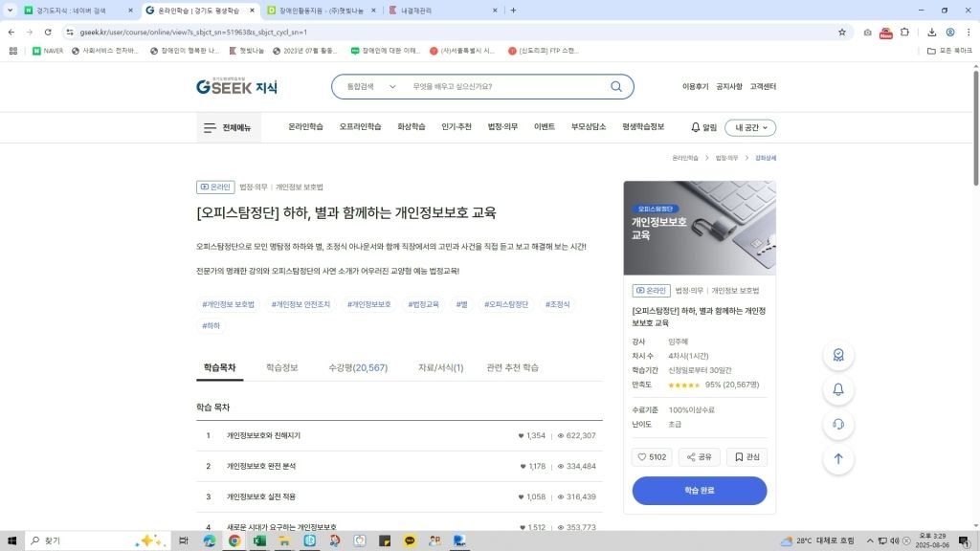Click the #개인정보 보호법 hashtag link

click(228, 304)
